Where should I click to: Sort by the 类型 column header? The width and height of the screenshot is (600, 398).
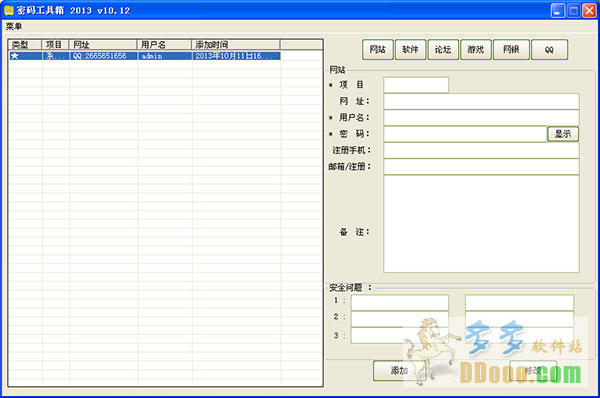coord(25,44)
